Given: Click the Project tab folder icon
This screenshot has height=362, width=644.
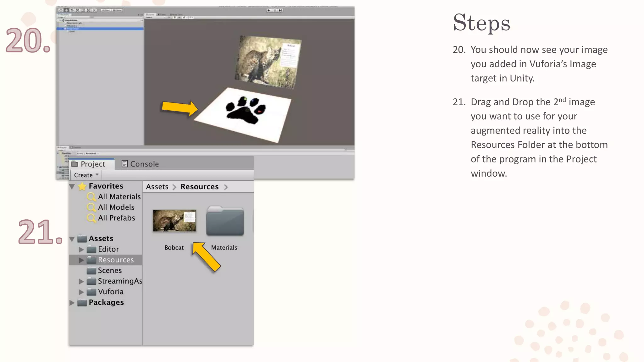Looking at the screenshot, I should pos(75,164).
